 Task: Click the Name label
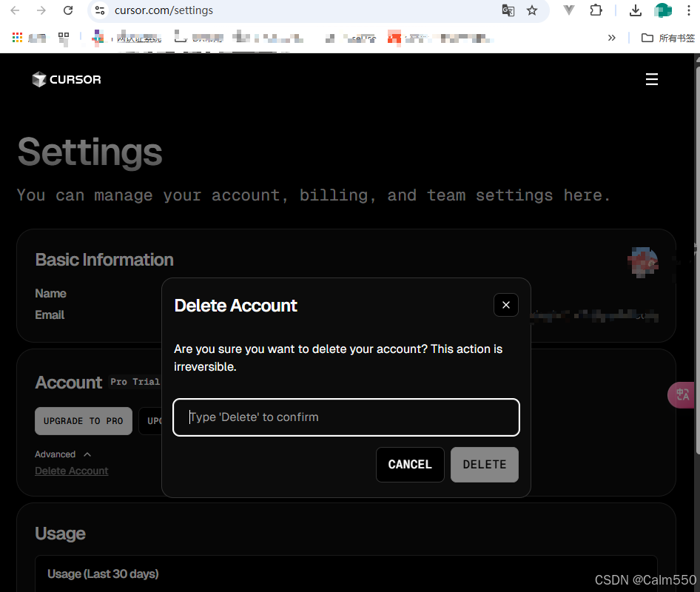point(50,293)
